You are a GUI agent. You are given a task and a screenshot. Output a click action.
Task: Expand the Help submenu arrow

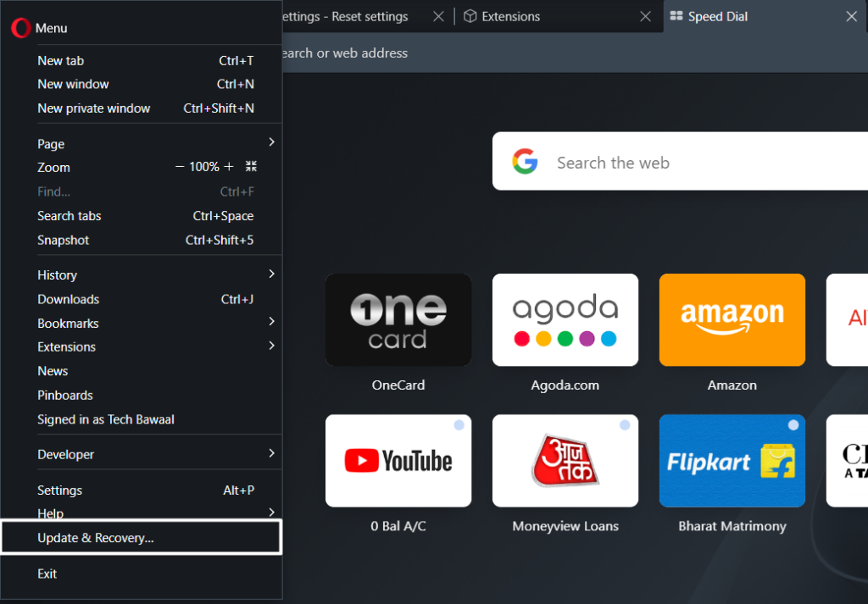(x=271, y=513)
